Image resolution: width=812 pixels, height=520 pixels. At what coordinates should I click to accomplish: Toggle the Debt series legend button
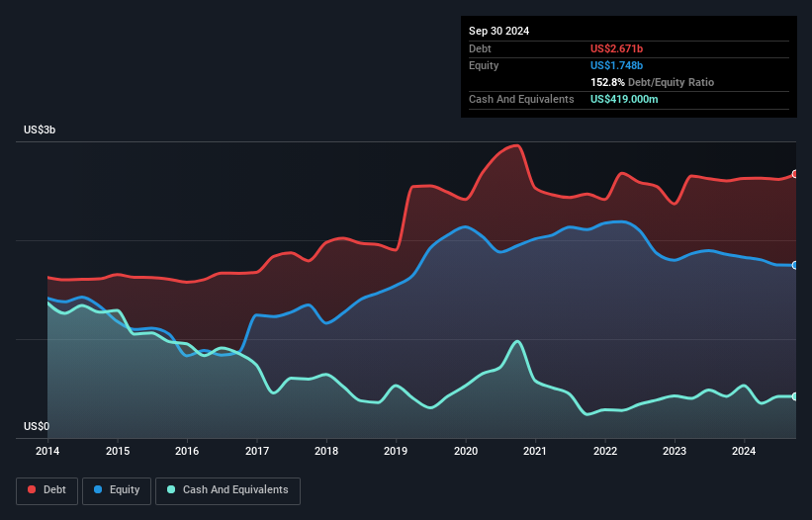point(47,490)
